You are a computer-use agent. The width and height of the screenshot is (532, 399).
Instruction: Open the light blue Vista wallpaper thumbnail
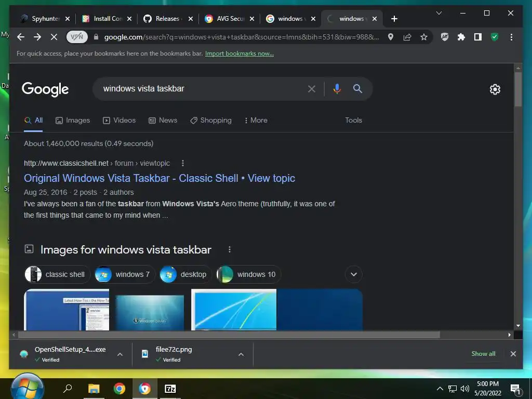click(x=234, y=310)
